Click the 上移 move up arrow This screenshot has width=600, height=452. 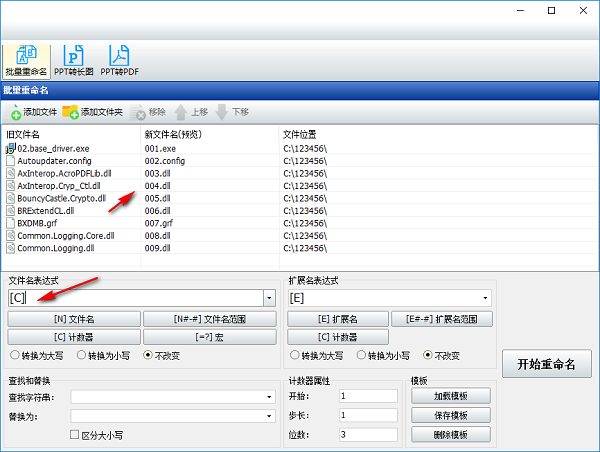[x=182, y=112]
